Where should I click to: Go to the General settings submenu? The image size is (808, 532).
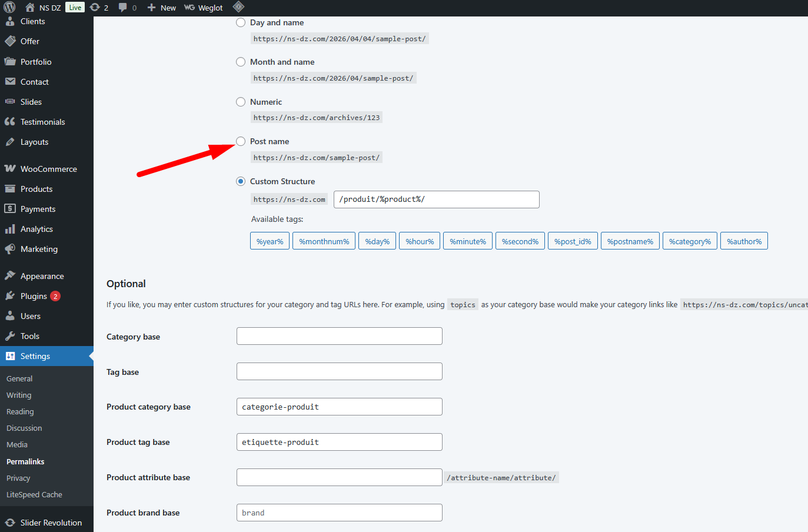pos(19,379)
